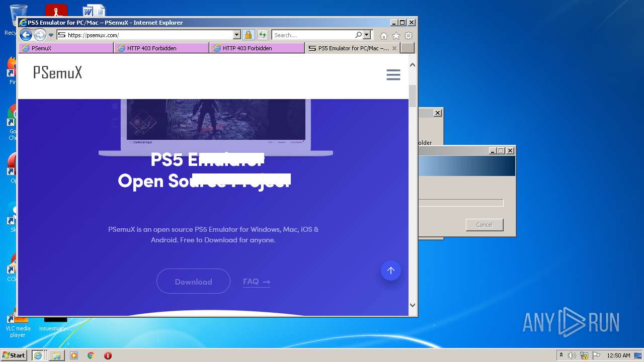The height and width of the screenshot is (362, 644).
Task: Click Internet Explorer taskbar icon
Action: pos(38,355)
